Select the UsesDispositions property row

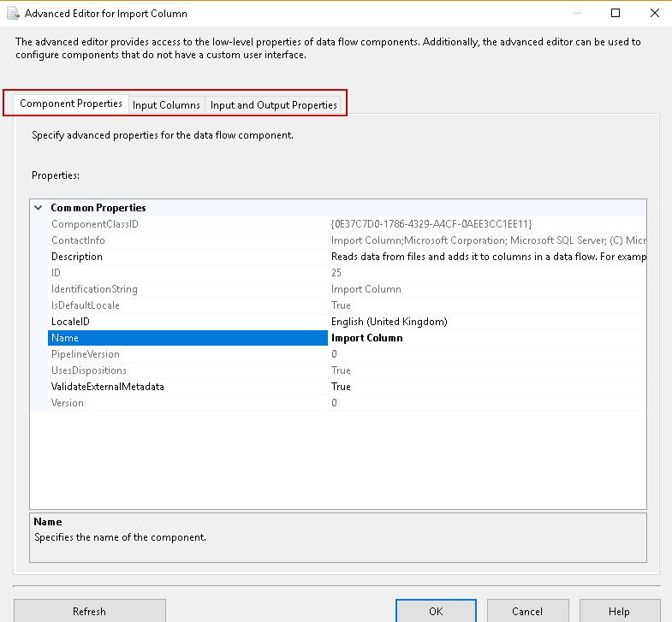point(89,370)
